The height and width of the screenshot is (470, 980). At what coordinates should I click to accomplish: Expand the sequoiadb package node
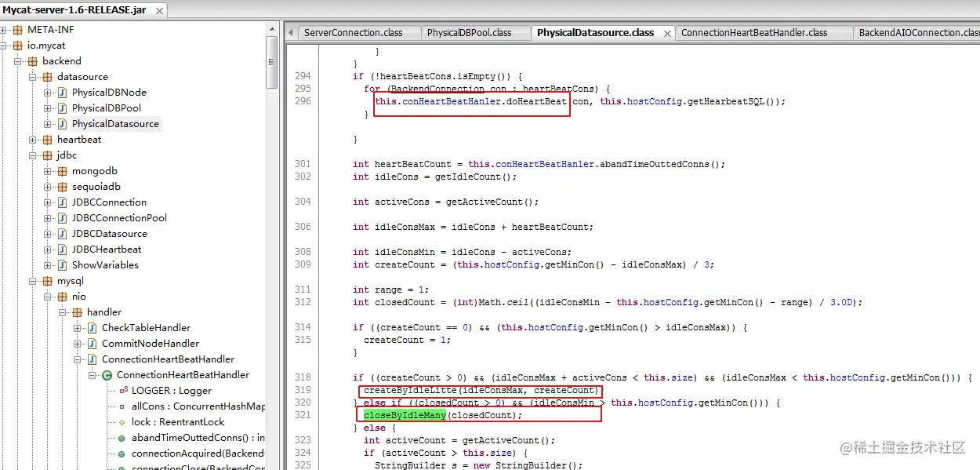pyautogui.click(x=48, y=187)
